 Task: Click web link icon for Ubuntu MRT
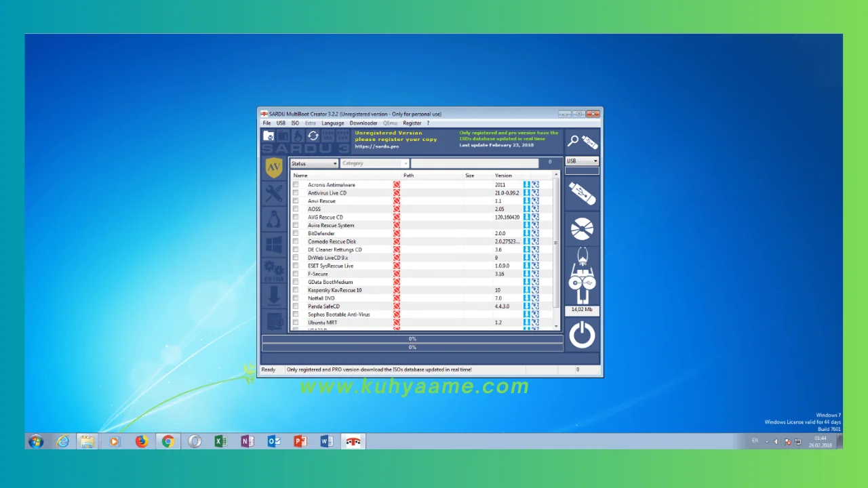click(535, 323)
